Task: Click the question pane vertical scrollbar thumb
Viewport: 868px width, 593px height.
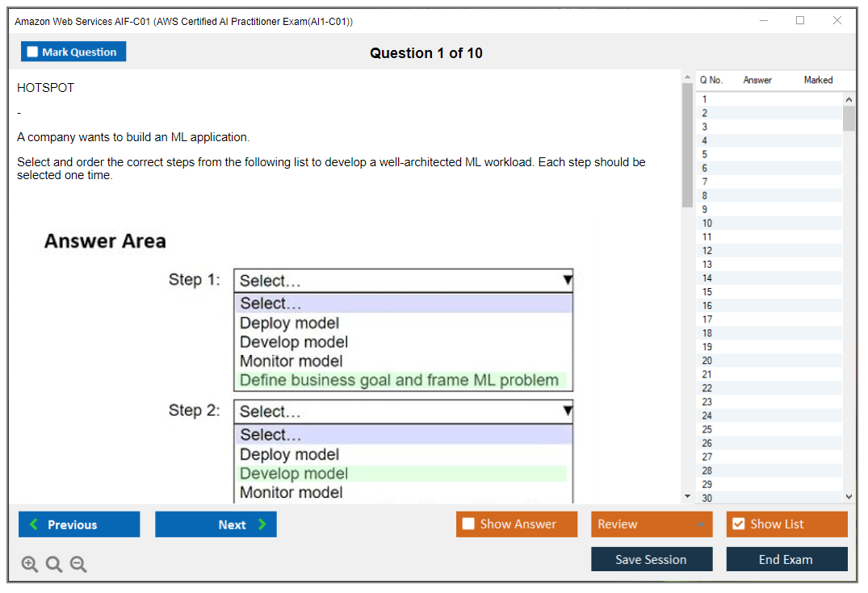Action: (687, 145)
